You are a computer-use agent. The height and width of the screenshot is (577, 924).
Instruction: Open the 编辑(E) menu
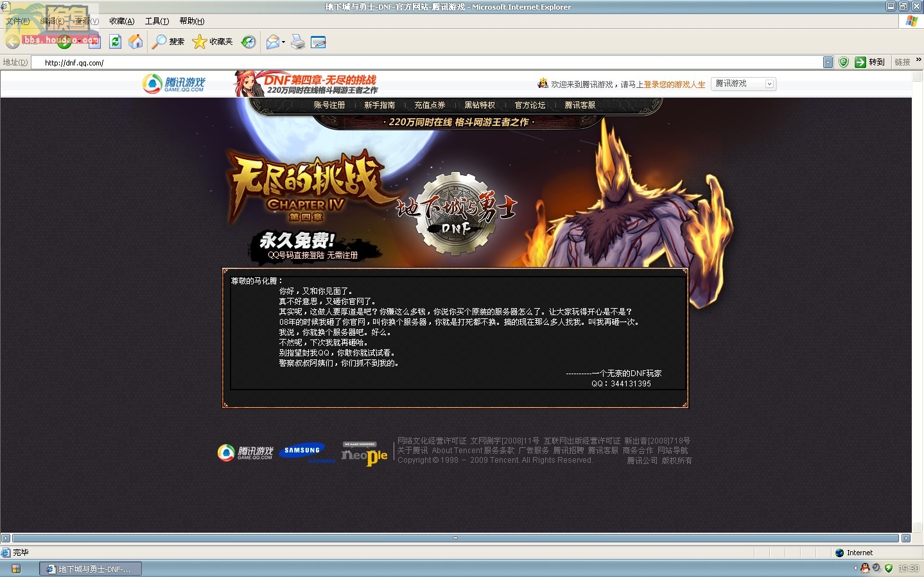(x=52, y=21)
